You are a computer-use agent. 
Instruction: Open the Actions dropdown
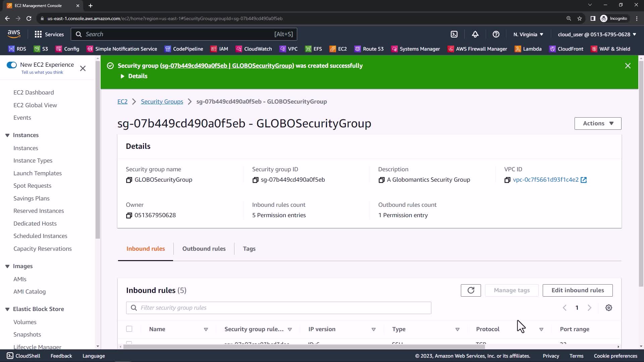598,123
